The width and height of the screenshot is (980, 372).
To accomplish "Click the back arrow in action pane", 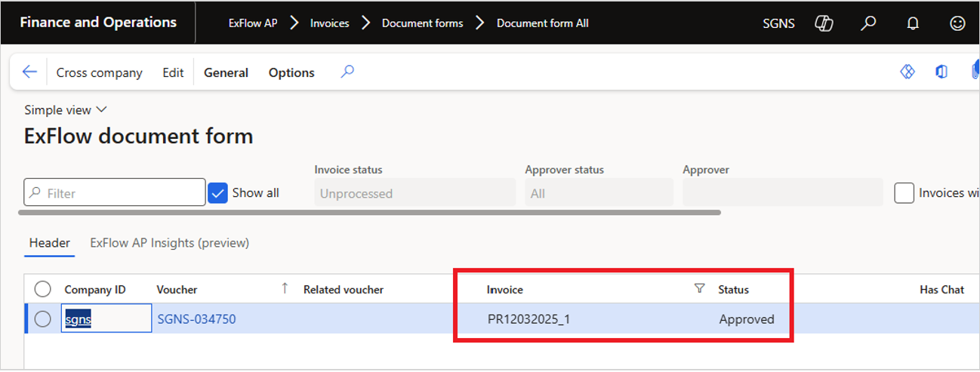I will (x=29, y=72).
